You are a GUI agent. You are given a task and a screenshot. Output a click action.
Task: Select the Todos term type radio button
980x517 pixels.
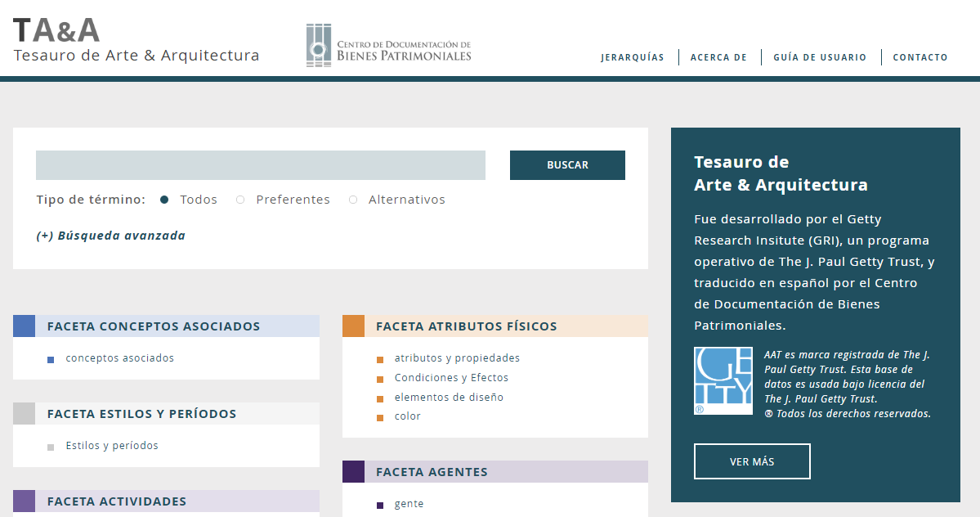coord(164,199)
